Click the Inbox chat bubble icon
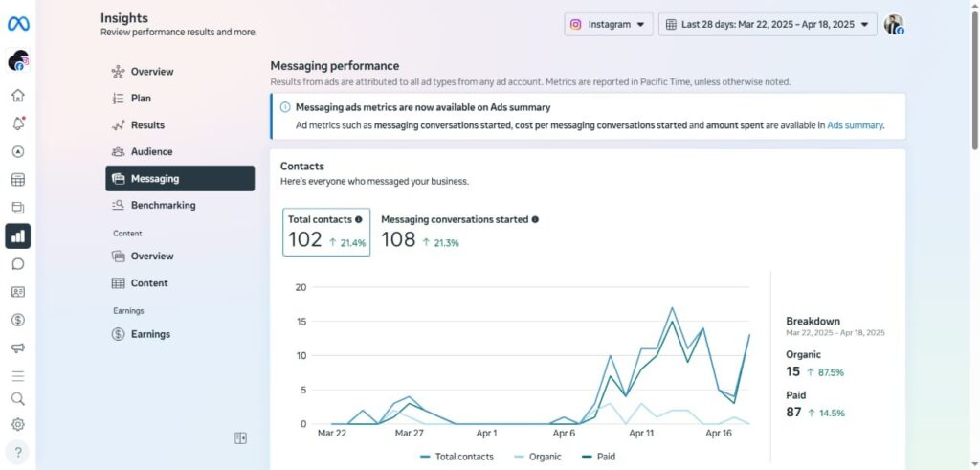Image resolution: width=980 pixels, height=470 pixels. tap(18, 264)
